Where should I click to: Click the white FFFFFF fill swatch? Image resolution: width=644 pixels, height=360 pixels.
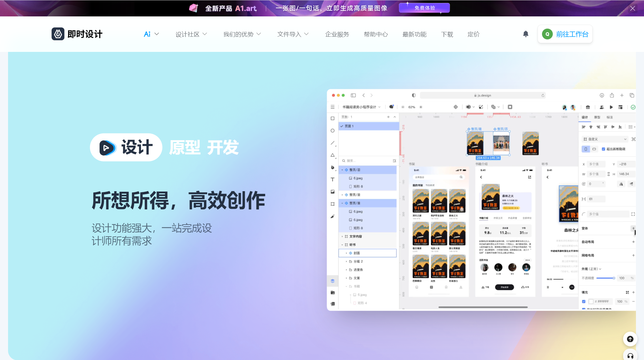591,302
